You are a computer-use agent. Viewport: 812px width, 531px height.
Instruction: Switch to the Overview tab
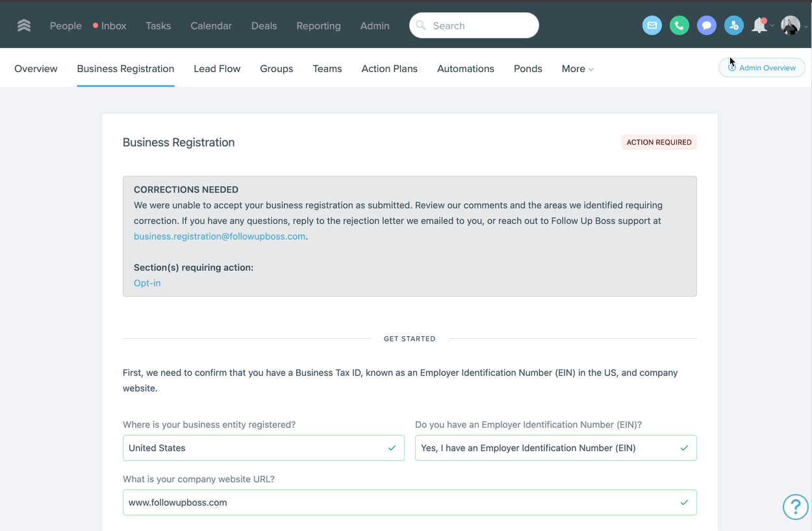pos(36,69)
